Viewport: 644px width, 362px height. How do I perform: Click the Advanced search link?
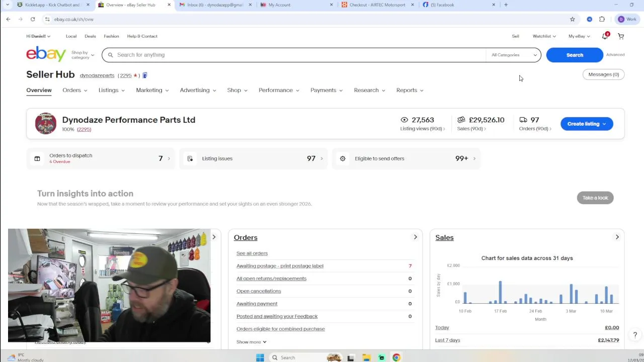tap(615, 55)
